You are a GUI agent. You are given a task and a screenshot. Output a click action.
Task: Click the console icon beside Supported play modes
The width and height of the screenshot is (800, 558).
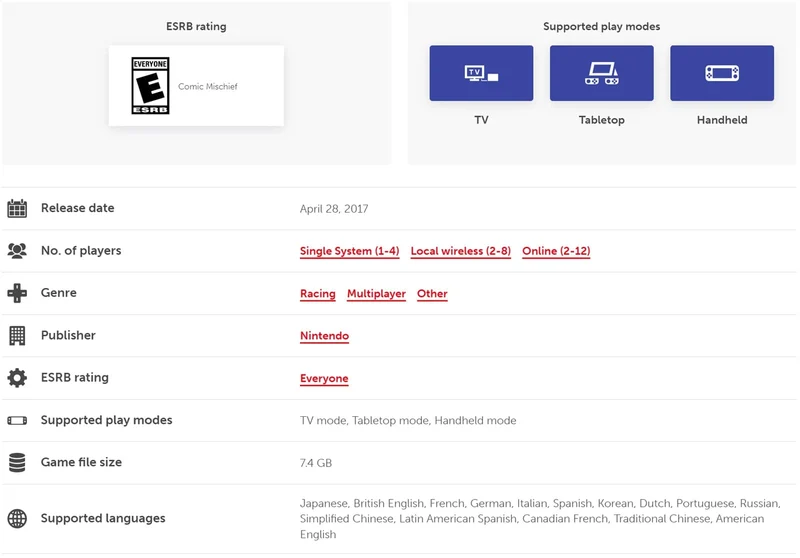click(x=17, y=420)
